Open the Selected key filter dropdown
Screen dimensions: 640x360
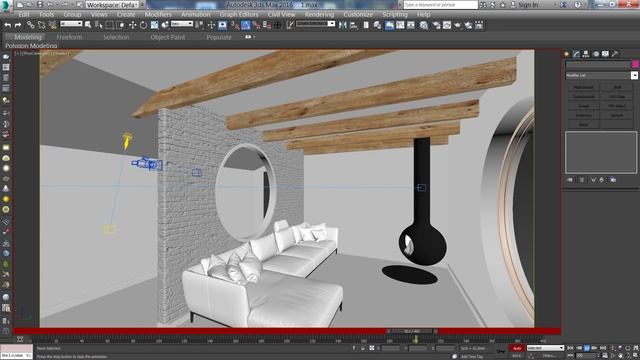click(x=545, y=348)
